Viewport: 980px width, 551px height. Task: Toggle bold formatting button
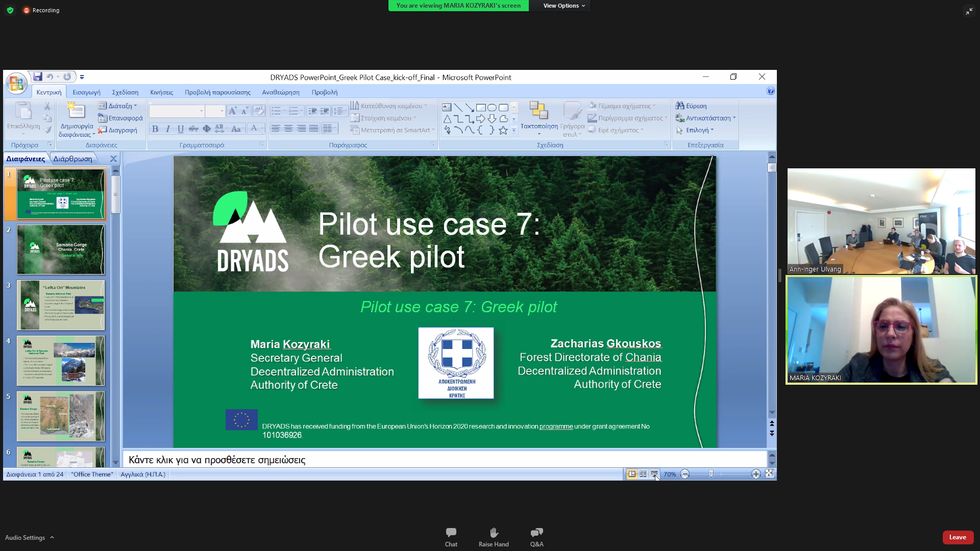(155, 129)
